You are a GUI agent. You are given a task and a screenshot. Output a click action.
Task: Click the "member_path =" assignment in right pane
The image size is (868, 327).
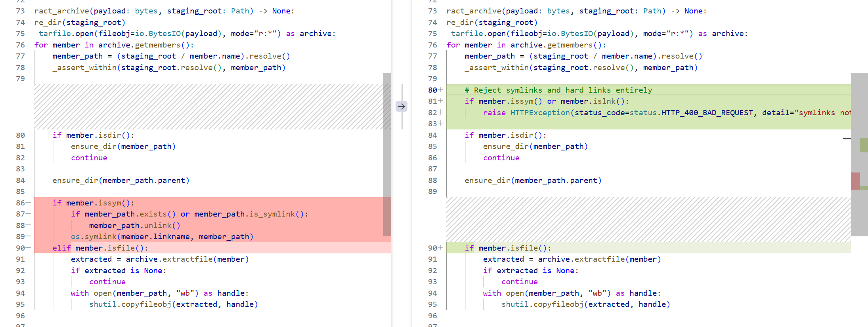583,56
